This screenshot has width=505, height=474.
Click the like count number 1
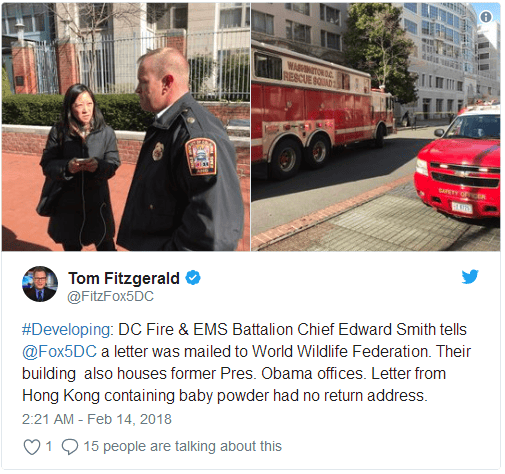coord(49,446)
